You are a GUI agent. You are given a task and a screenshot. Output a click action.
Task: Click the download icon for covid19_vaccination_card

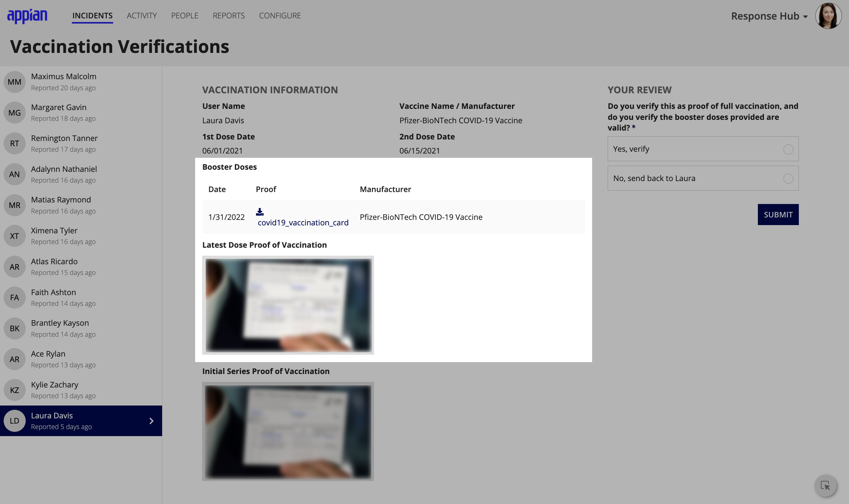260,211
